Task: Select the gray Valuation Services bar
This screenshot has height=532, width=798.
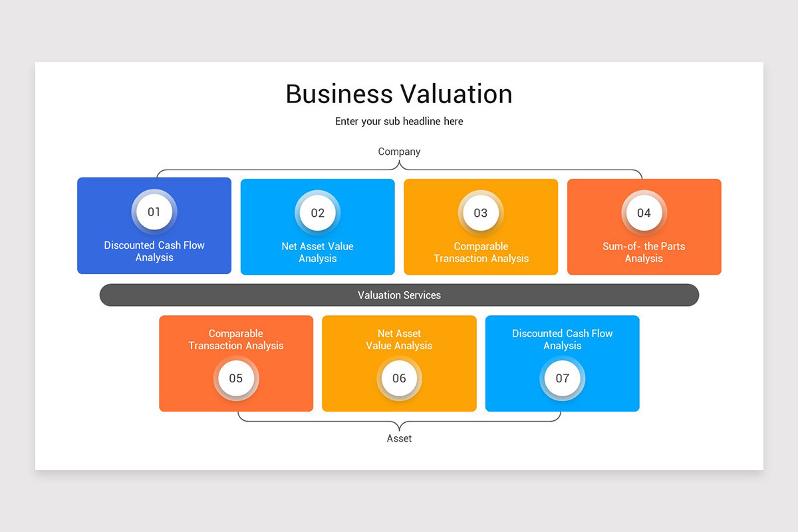Action: 399,295
